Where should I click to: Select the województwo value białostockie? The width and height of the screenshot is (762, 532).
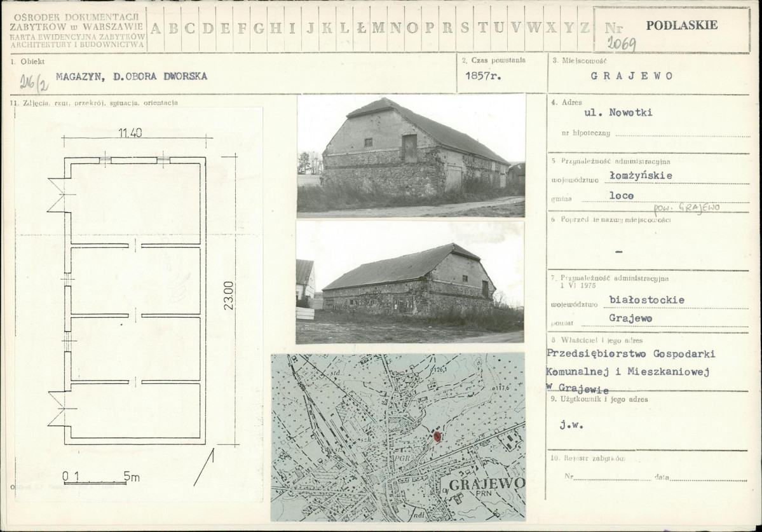[x=637, y=299]
